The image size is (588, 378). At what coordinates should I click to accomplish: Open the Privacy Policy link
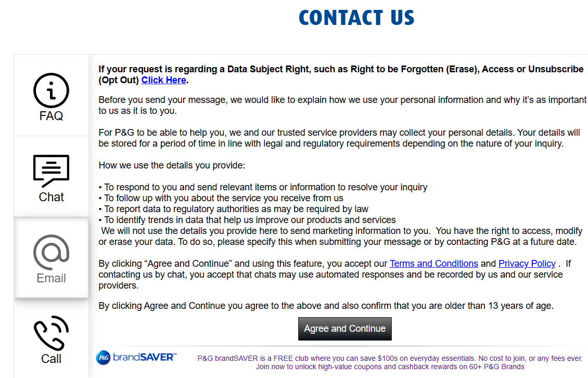click(527, 264)
